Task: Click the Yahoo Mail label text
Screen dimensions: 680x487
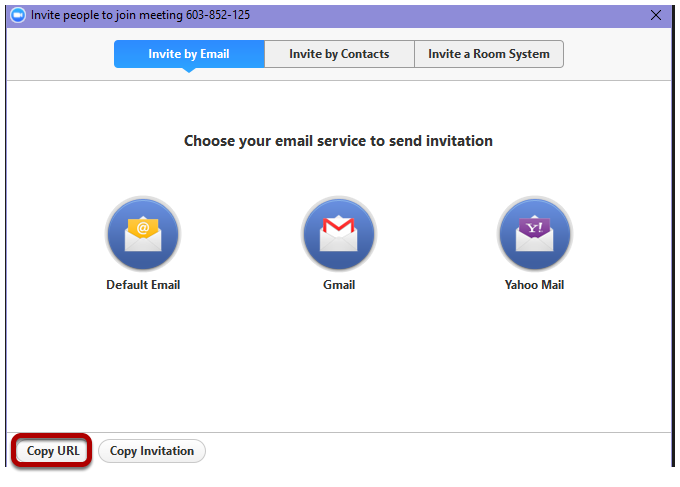Action: pos(534,285)
